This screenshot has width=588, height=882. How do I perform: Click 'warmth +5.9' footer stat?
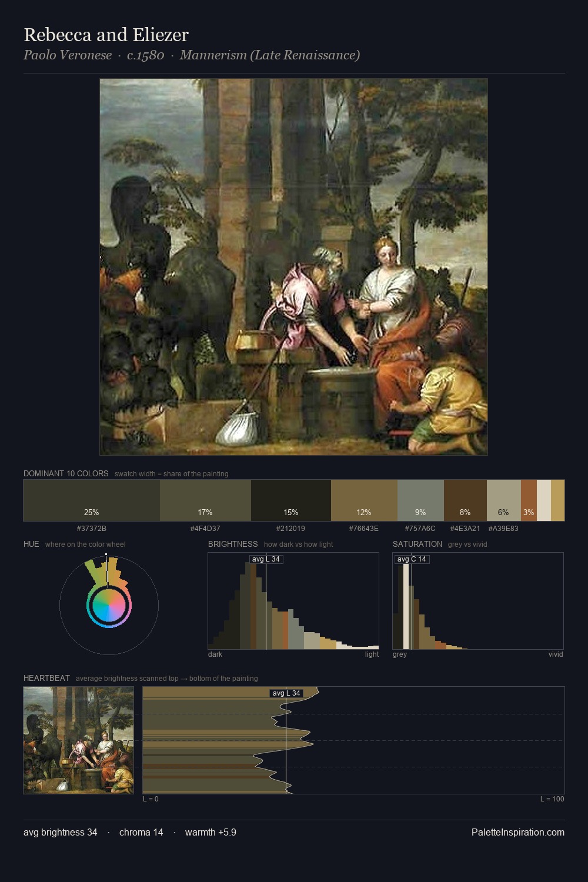coord(211,832)
